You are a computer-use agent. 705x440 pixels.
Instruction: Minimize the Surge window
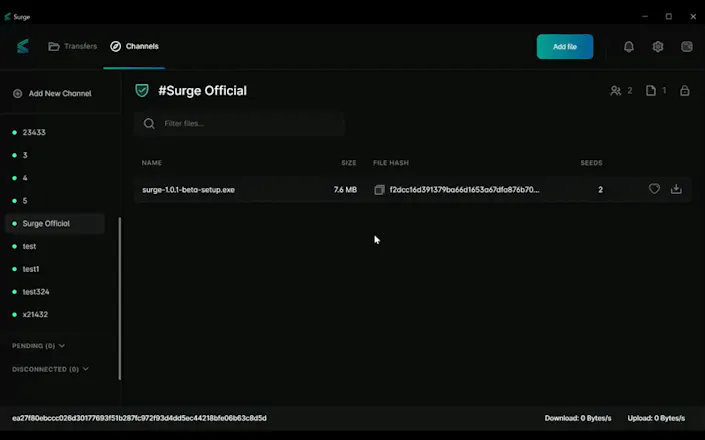coord(645,17)
